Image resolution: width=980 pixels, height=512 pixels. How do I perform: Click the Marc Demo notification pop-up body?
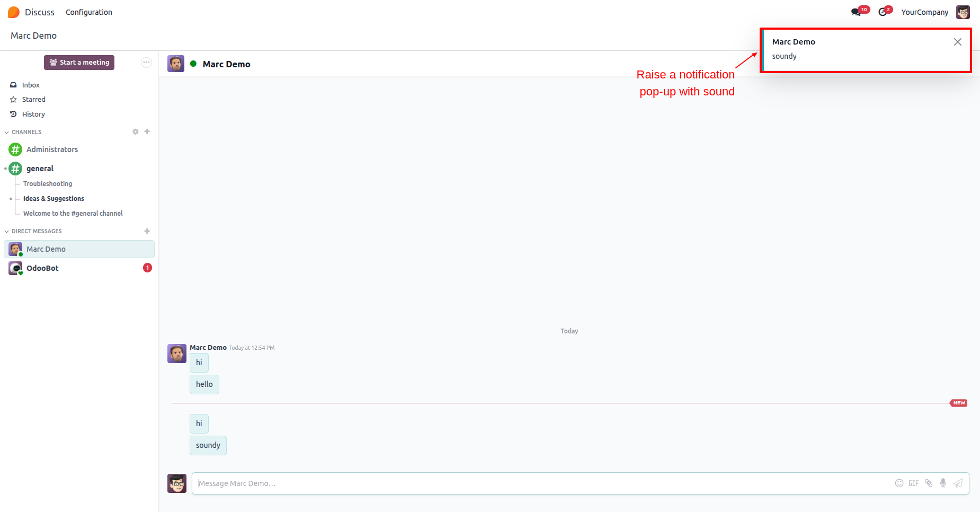(x=866, y=50)
